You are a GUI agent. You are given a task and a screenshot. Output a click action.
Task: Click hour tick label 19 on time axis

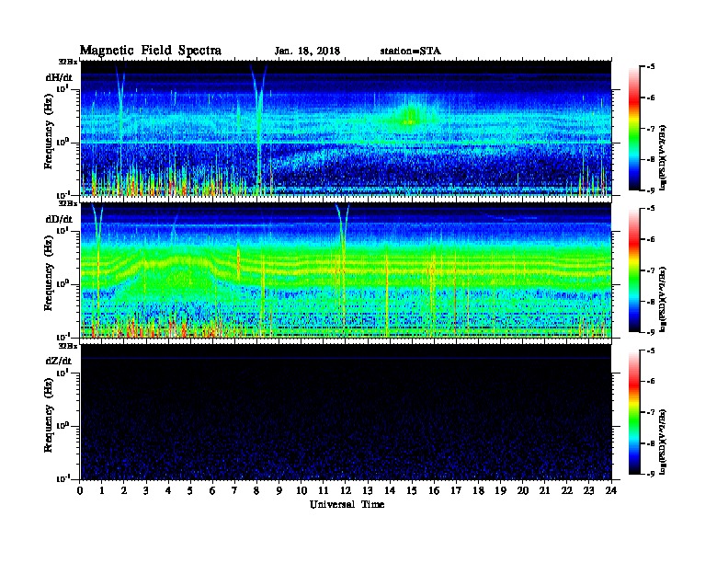pyautogui.click(x=500, y=491)
